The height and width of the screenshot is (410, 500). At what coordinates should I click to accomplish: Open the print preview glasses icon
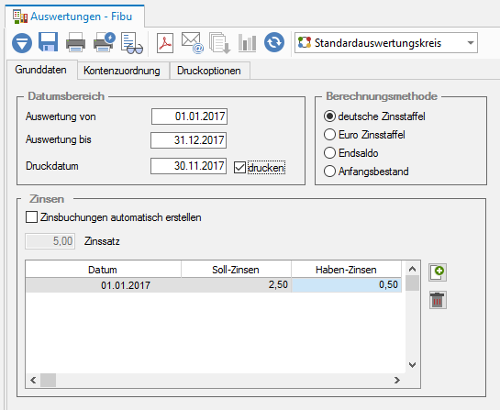coord(132,43)
